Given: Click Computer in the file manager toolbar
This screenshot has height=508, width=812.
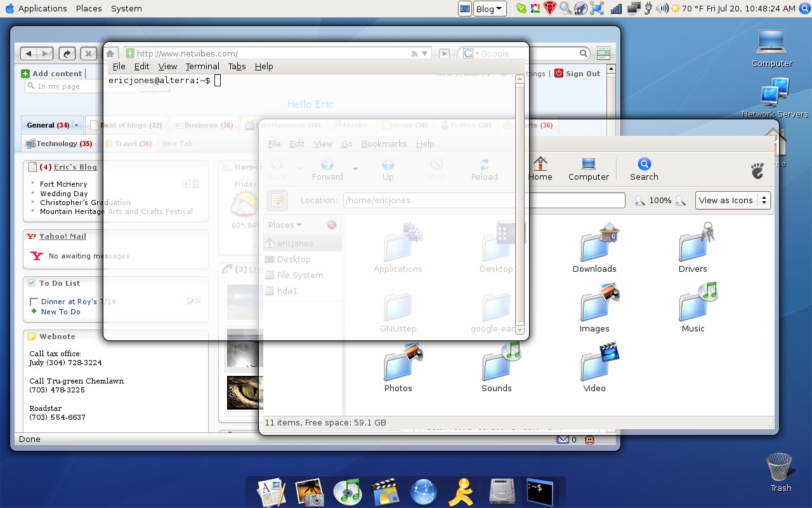Looking at the screenshot, I should tap(588, 169).
